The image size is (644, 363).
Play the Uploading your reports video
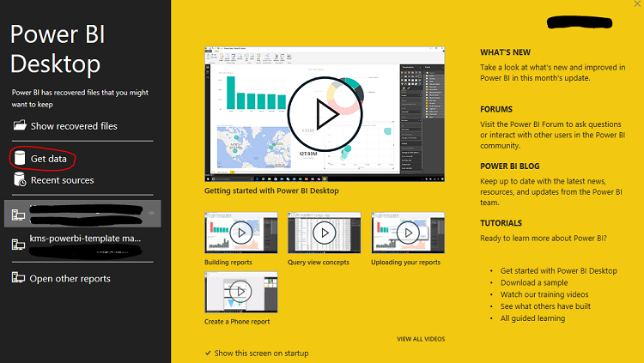(x=408, y=233)
